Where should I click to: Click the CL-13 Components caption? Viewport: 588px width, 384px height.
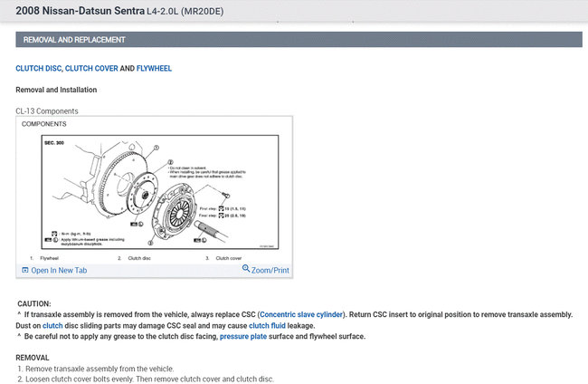pyautogui.click(x=47, y=111)
